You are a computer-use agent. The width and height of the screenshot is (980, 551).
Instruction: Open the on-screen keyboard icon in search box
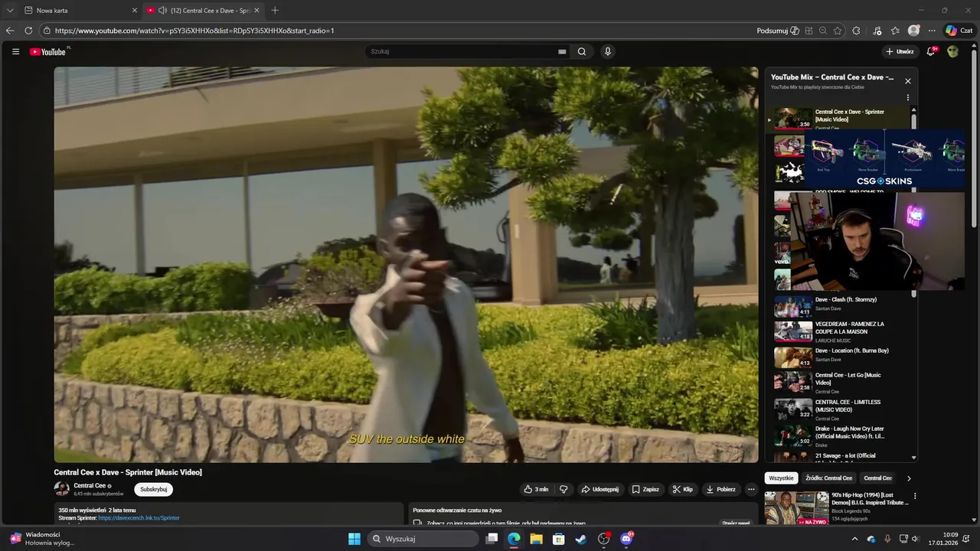(x=562, y=51)
